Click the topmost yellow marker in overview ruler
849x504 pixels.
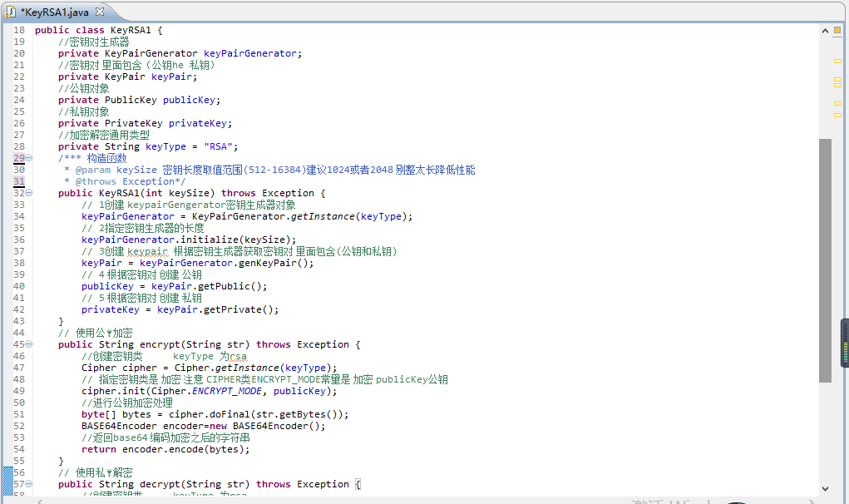[837, 61]
